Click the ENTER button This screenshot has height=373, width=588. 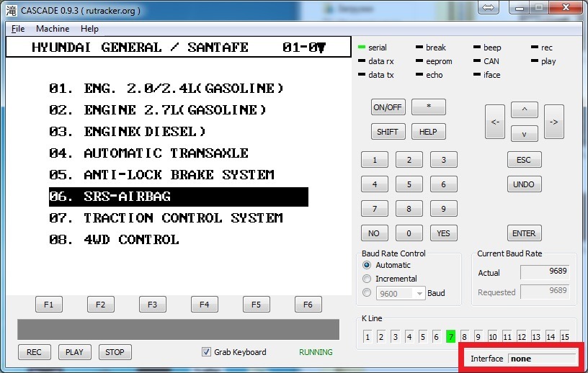(x=524, y=233)
